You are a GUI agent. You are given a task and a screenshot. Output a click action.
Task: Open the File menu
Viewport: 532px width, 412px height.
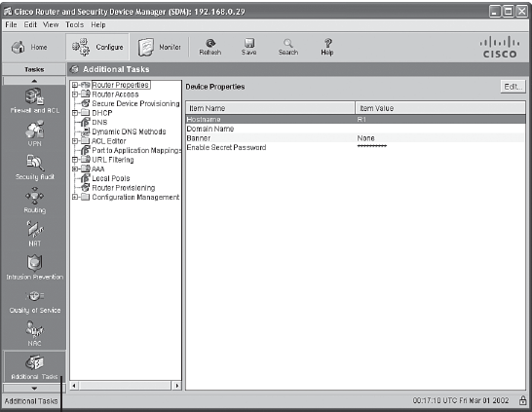(x=11, y=24)
